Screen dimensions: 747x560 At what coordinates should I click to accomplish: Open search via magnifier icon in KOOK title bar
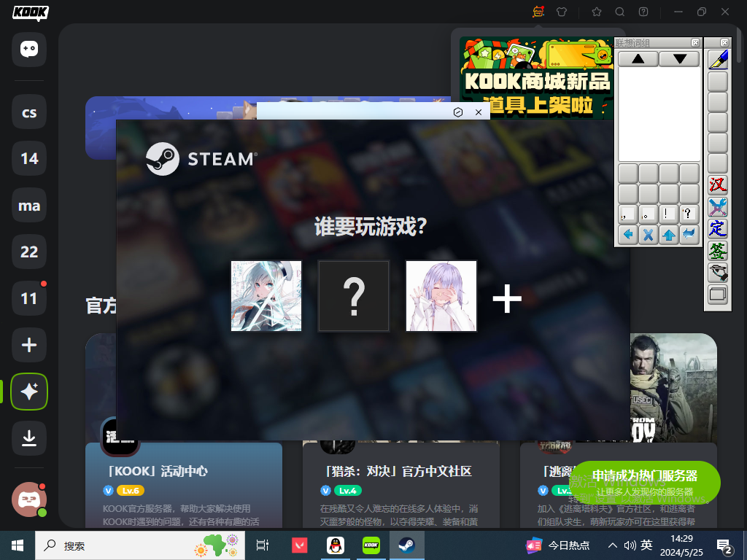tap(620, 12)
